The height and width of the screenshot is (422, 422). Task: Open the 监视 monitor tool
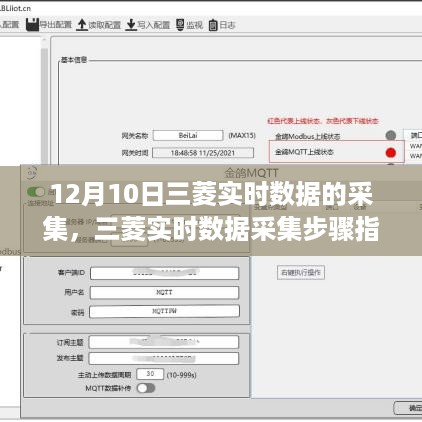189,25
